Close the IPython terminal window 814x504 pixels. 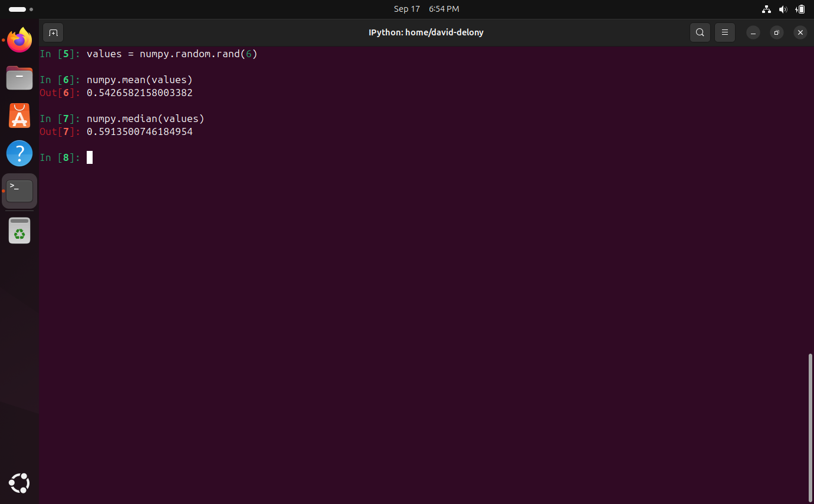point(800,32)
